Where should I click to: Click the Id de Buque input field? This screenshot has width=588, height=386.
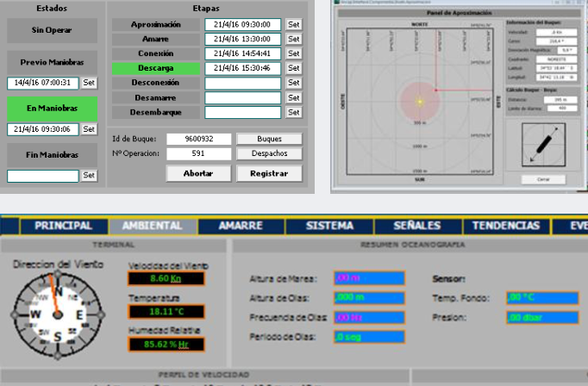pos(197,139)
